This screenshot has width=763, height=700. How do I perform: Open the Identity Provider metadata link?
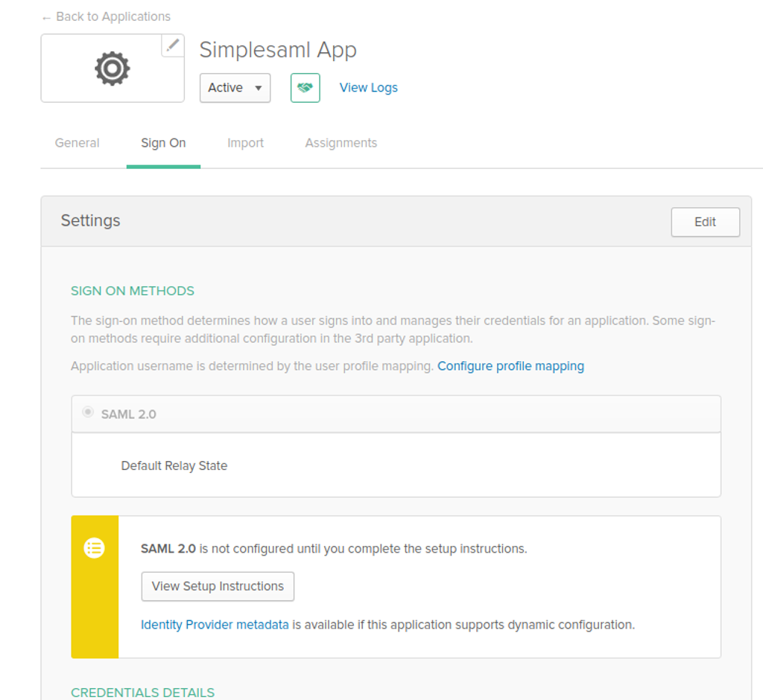[215, 624]
